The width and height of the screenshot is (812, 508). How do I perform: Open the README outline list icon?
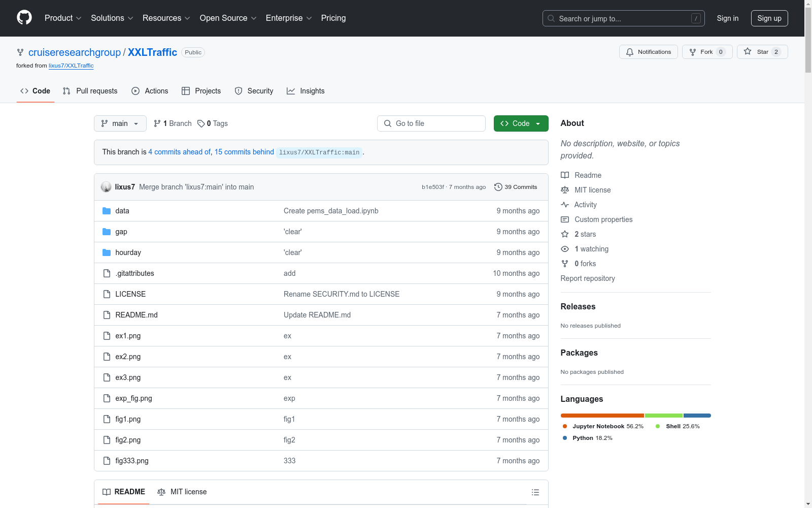pos(535,492)
